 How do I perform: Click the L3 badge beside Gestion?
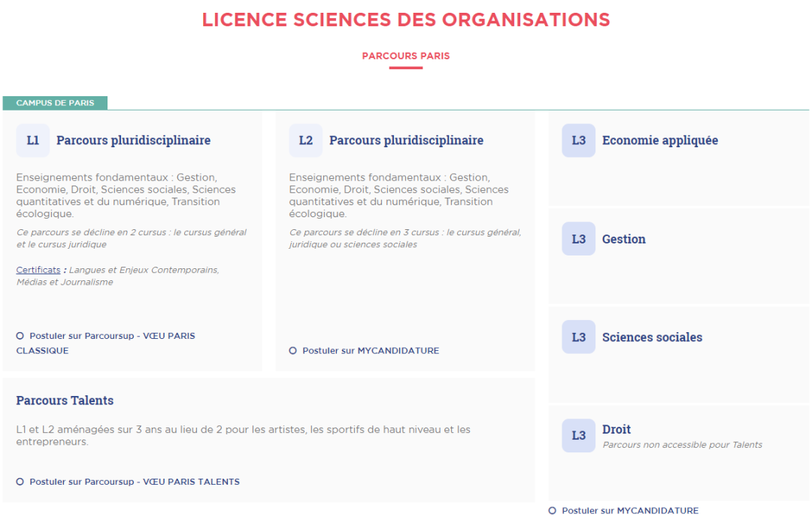coord(578,238)
